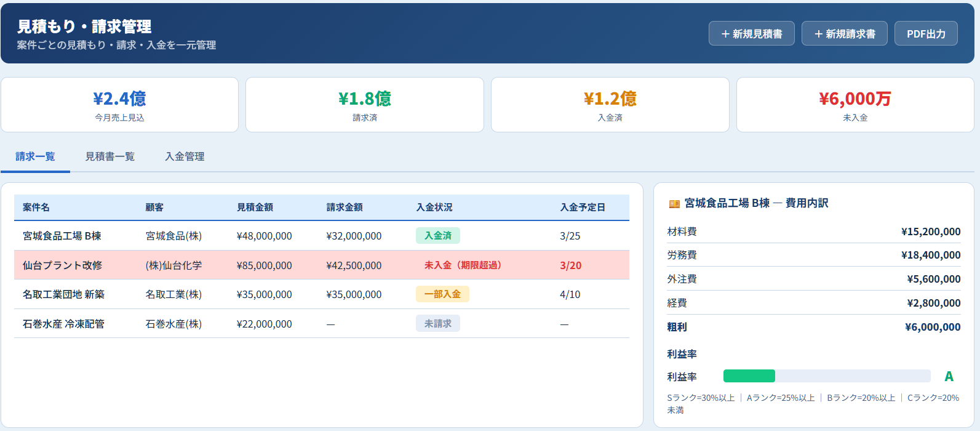
Task: Switch to the 請求一覧 tab
Action: 35,157
